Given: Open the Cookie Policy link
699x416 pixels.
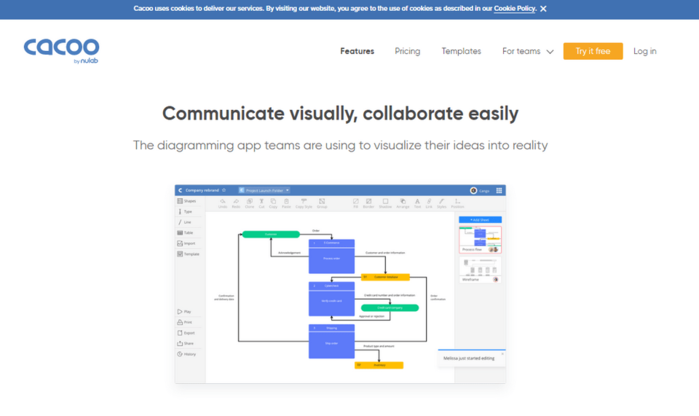Looking at the screenshot, I should 514,8.
